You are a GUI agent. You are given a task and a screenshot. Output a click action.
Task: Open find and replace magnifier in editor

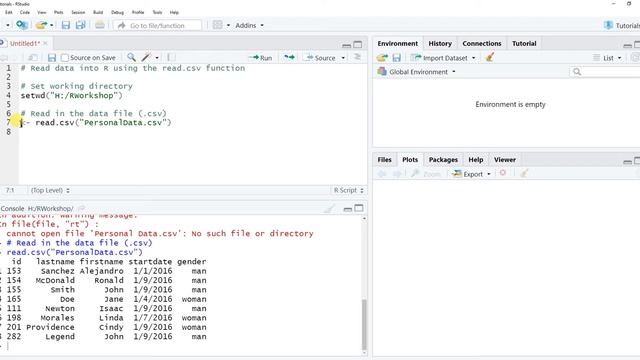[131, 58]
